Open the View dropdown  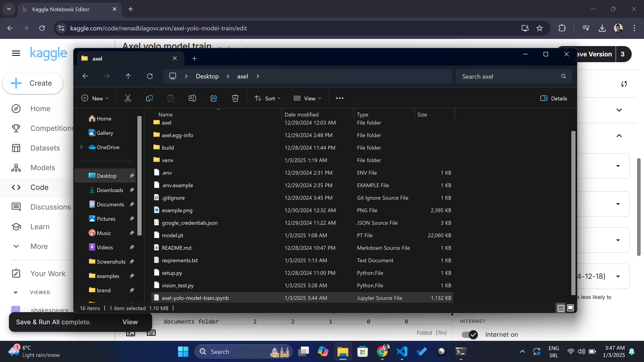[307, 98]
